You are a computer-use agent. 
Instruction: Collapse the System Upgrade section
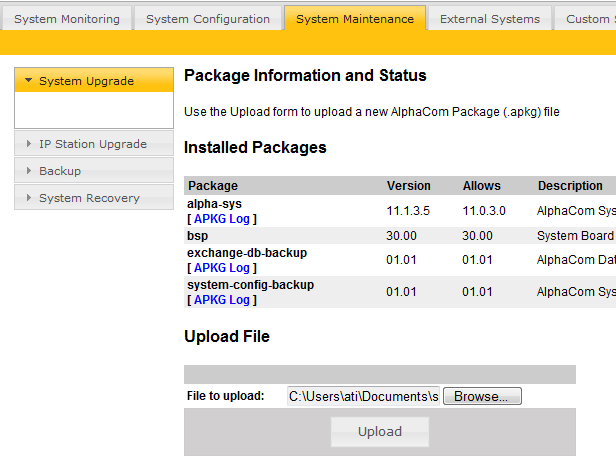point(87,81)
